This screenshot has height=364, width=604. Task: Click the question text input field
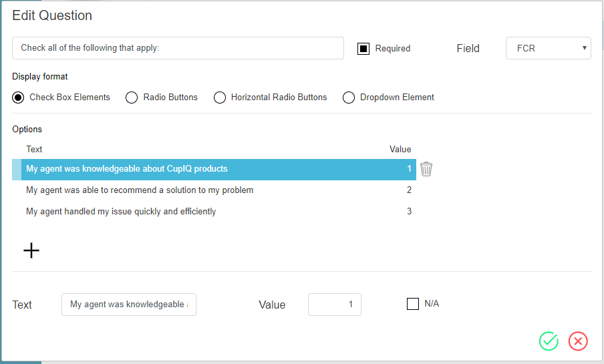click(x=178, y=48)
